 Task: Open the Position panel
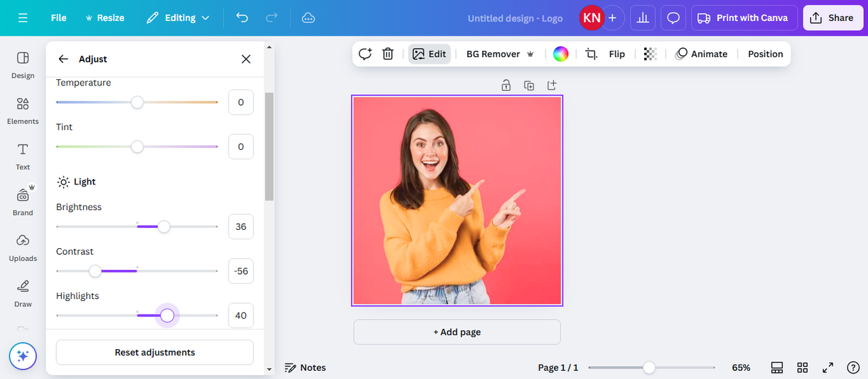tap(766, 54)
